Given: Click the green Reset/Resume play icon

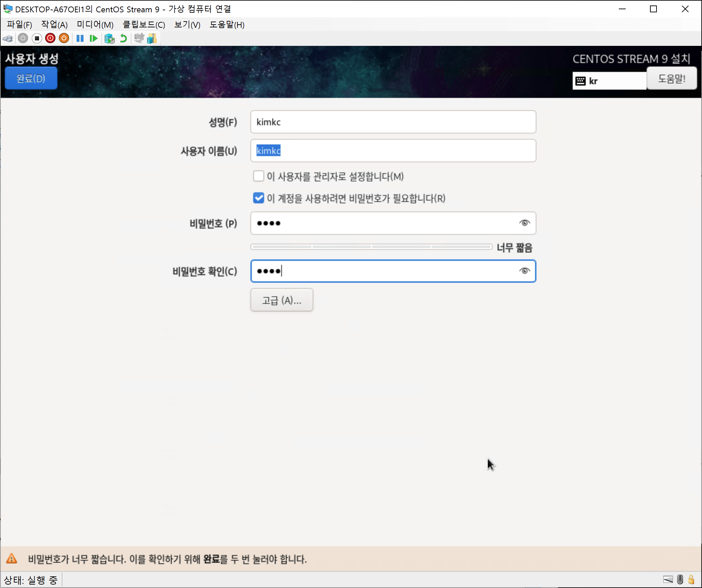Looking at the screenshot, I should pyautogui.click(x=93, y=38).
